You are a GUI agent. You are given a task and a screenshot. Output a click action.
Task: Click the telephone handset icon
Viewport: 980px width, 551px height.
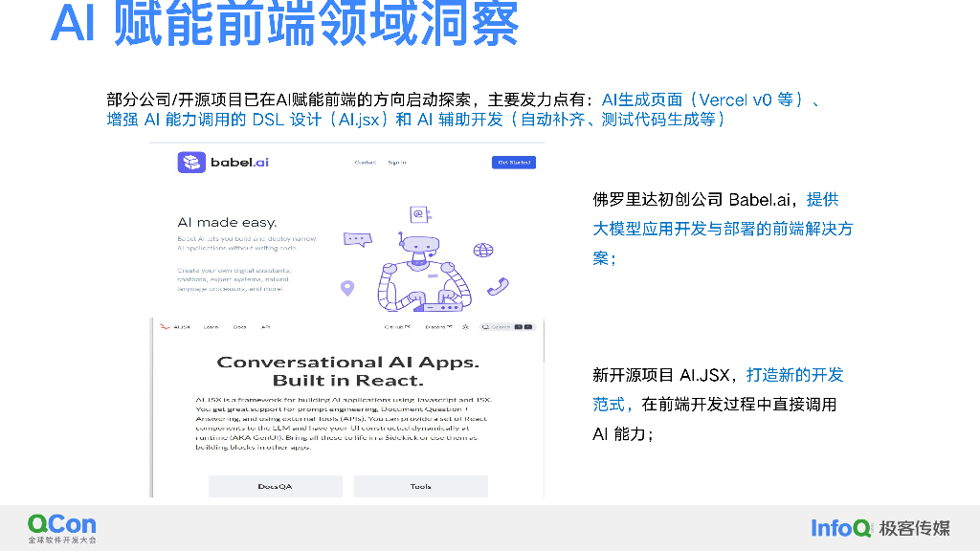tap(498, 287)
